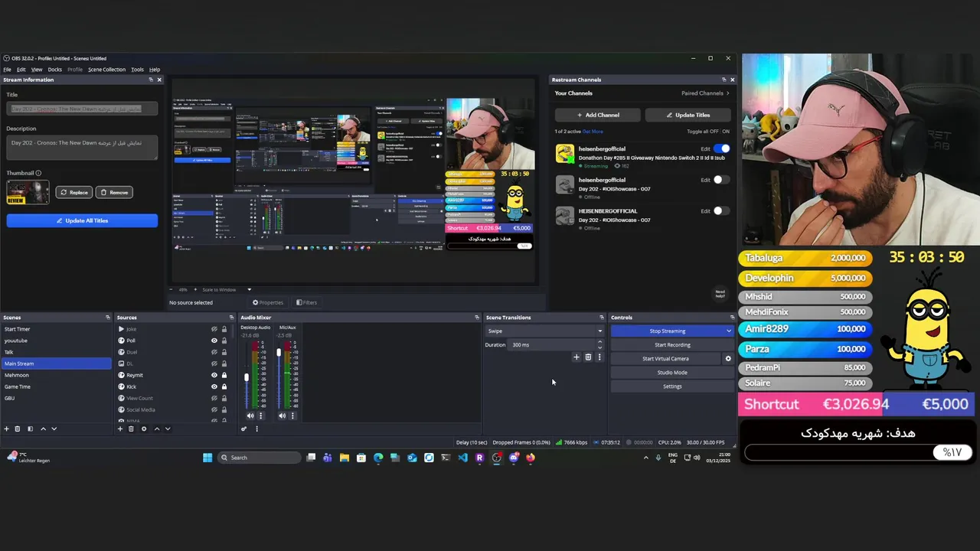This screenshot has width=980, height=551.
Task: Show hidden system tray icons
Action: pyautogui.click(x=645, y=458)
